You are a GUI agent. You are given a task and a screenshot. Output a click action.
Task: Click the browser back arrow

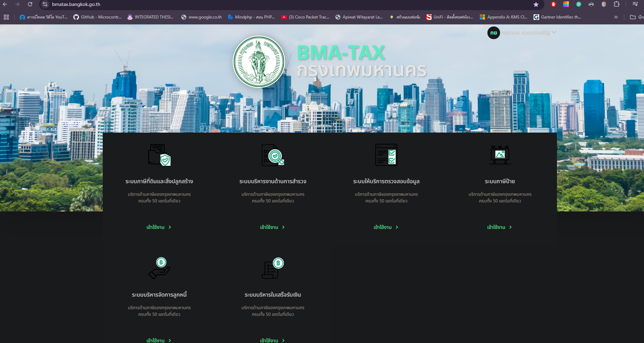5,4
